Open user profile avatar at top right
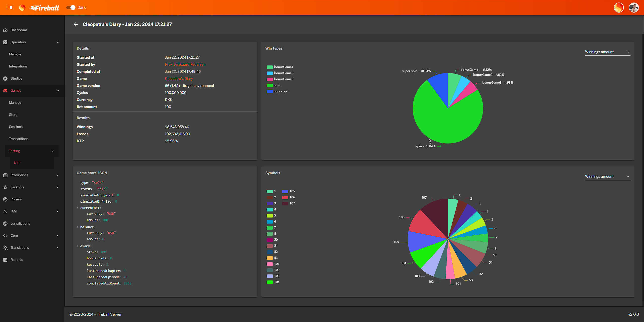This screenshot has width=644, height=322. tap(634, 8)
